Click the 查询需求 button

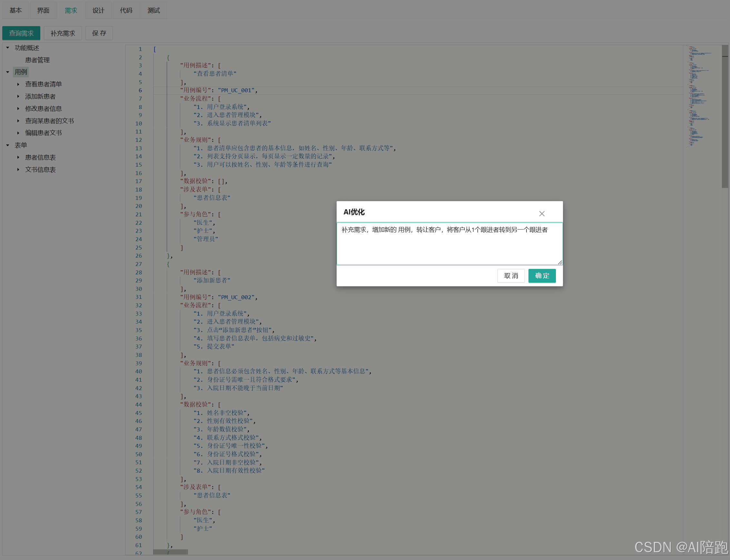point(21,33)
